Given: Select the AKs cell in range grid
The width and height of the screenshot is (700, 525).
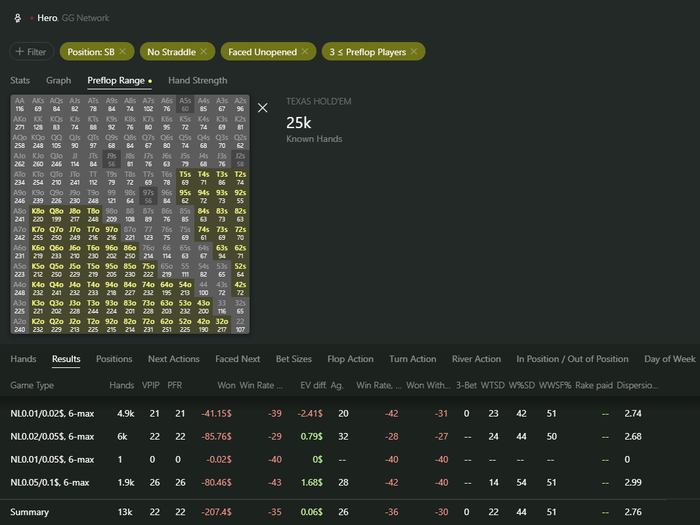Looking at the screenshot, I should pos(38,104).
